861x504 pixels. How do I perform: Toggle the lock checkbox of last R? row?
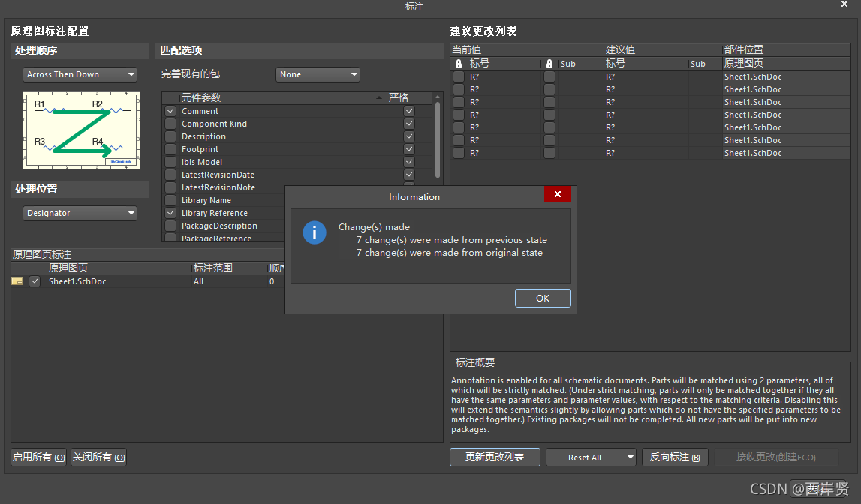(x=459, y=153)
